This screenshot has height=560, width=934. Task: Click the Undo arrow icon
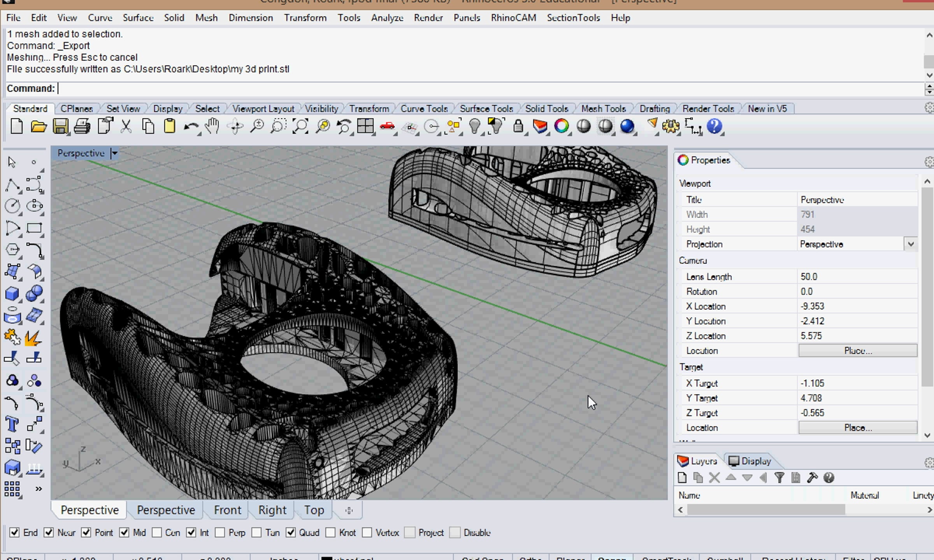pyautogui.click(x=191, y=126)
